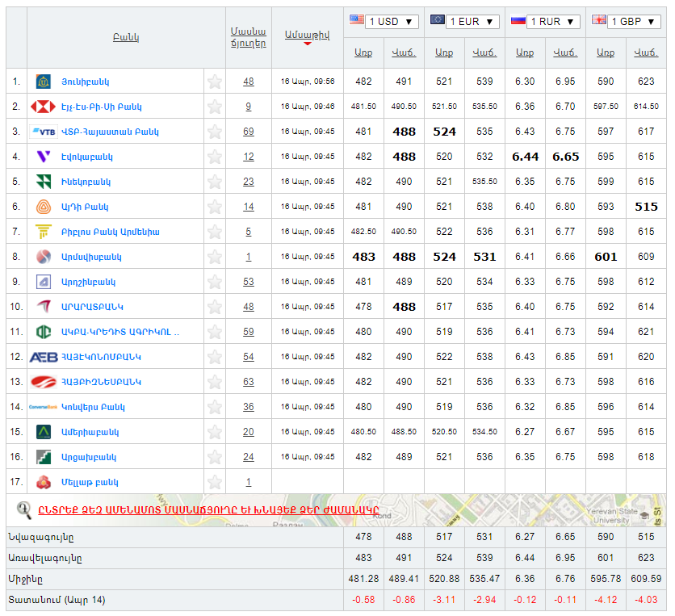The height and width of the screenshot is (616, 675).
Task: Click the magnifier icon above the map banner
Action: [24, 509]
